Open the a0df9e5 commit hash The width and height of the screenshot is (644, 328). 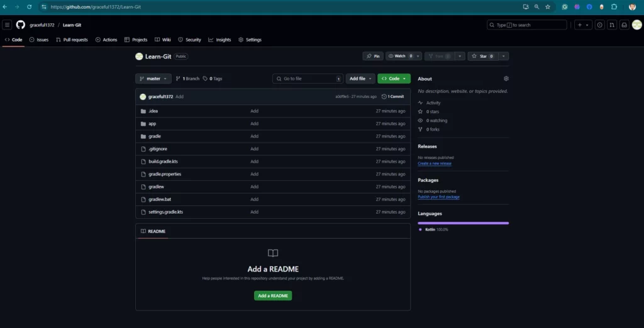point(341,97)
